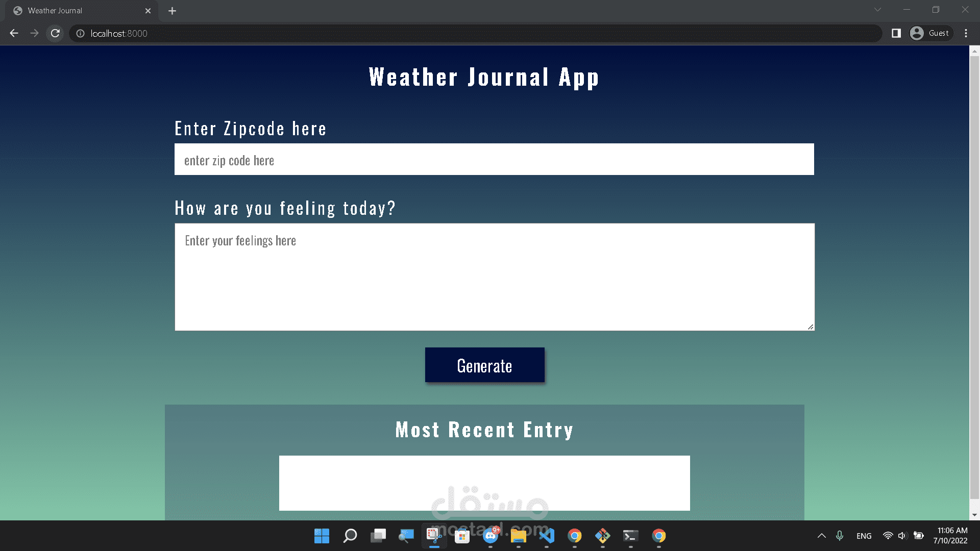This screenshot has height=551, width=980.
Task: Click the forward navigation arrow icon
Action: pos(34,33)
